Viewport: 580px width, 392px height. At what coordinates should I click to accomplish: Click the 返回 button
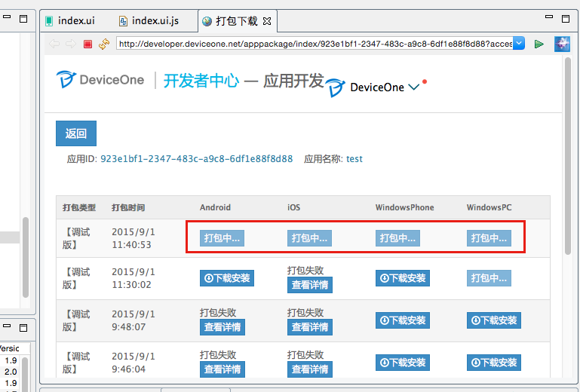point(76,133)
